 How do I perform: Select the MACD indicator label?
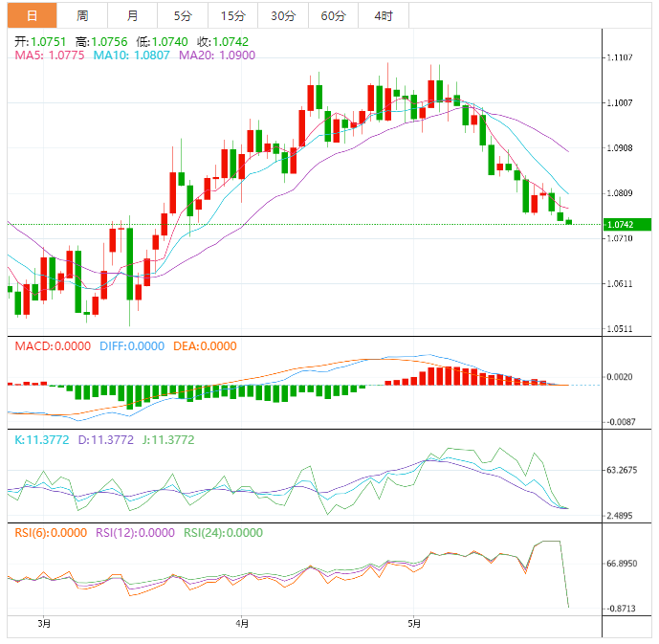[53, 346]
